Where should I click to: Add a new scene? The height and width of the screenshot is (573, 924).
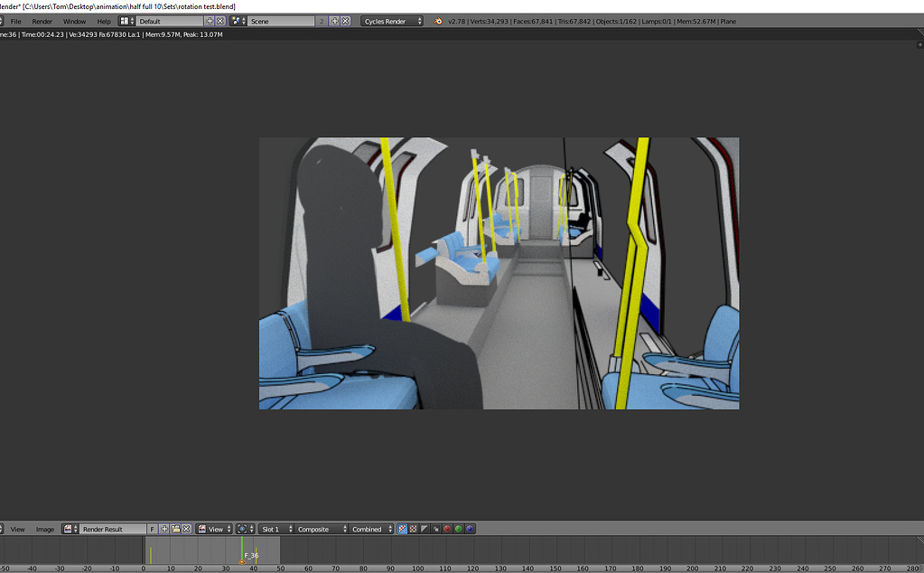point(334,21)
